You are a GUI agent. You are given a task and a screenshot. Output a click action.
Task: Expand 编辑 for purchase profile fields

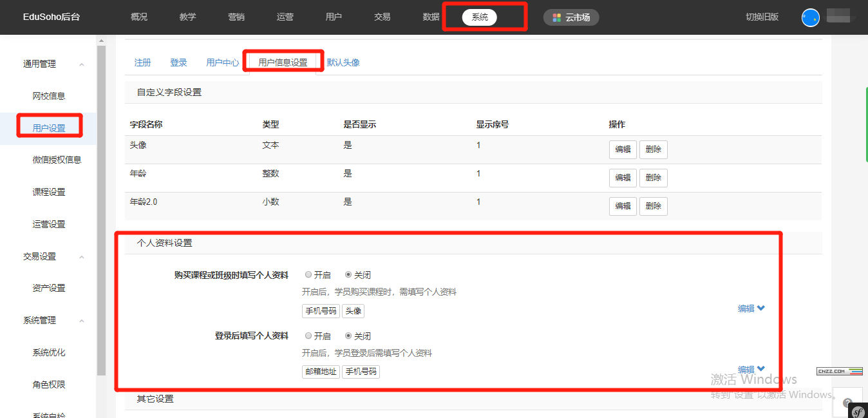(x=751, y=309)
